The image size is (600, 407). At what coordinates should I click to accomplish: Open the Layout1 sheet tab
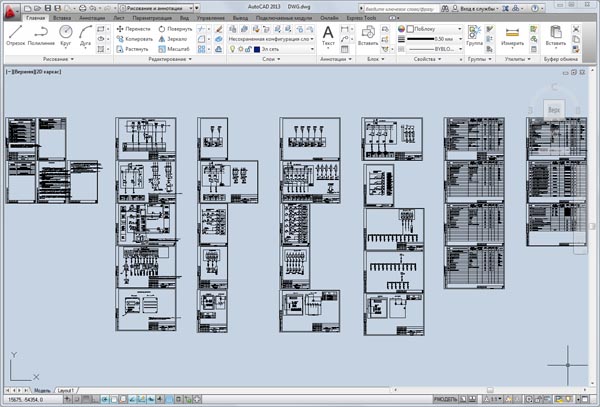66,389
